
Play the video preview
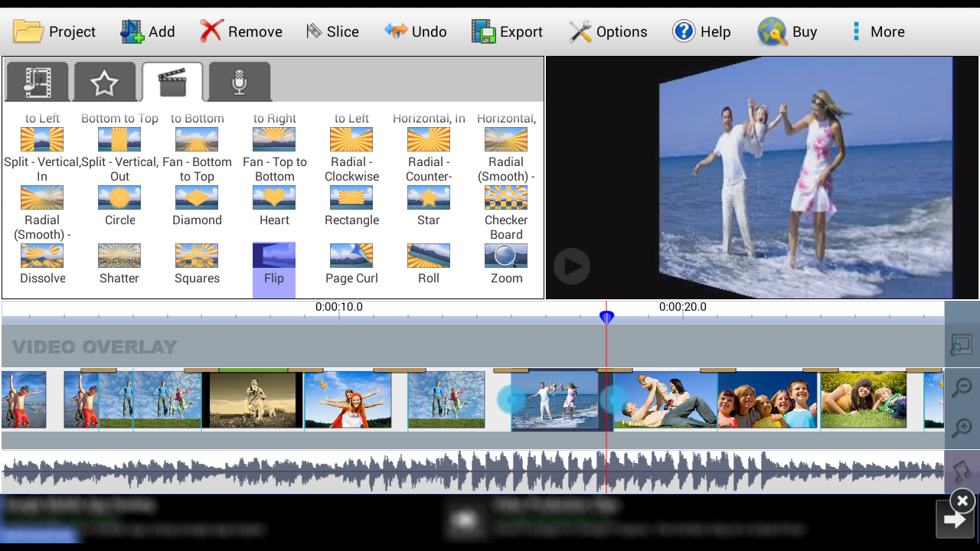tap(572, 266)
